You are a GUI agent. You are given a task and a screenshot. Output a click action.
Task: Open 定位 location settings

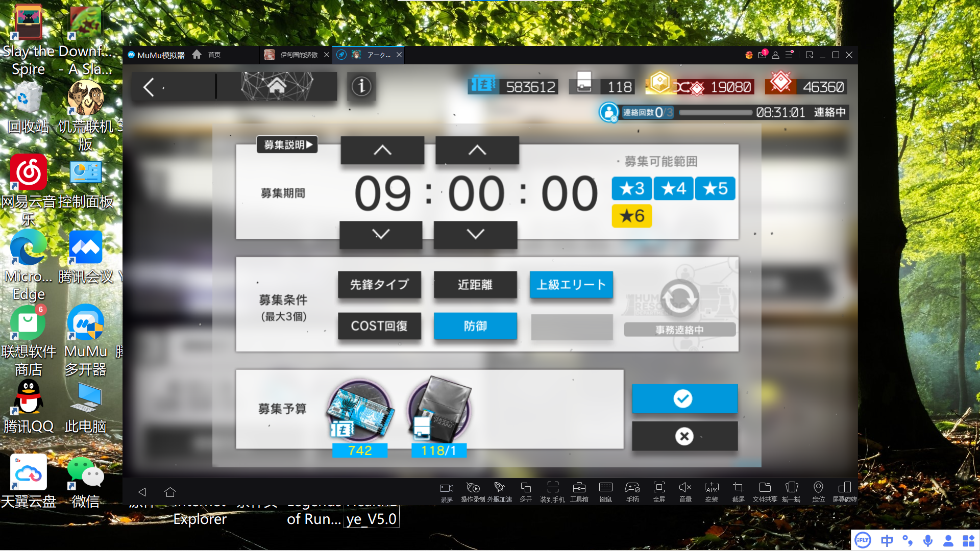click(x=818, y=492)
